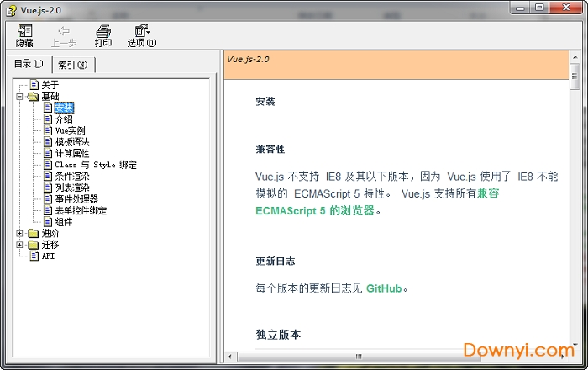
Task: Click the page icon beside API
Action: coord(34,256)
